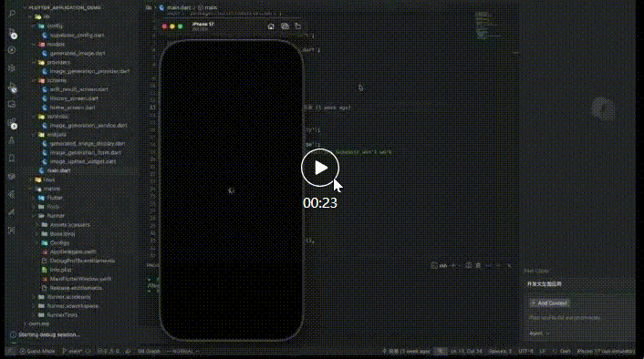The image size is (644, 359).
Task: Click the git branch main status item
Action: click(x=72, y=351)
